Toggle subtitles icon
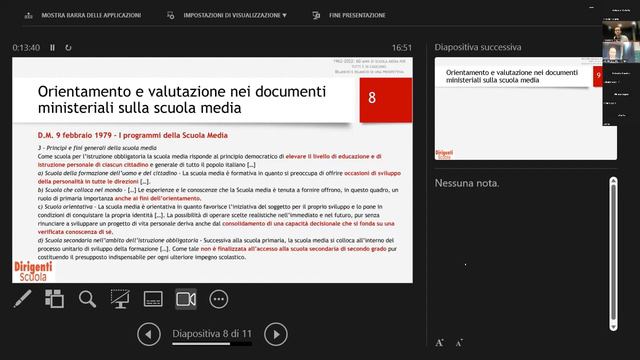This screenshot has height=360, width=640. click(153, 299)
